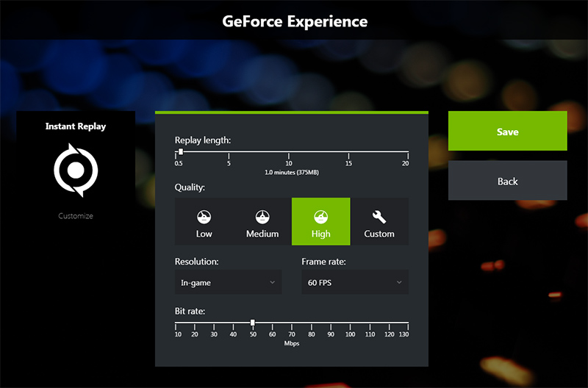Choose the Custom quality wrench option

tap(379, 221)
